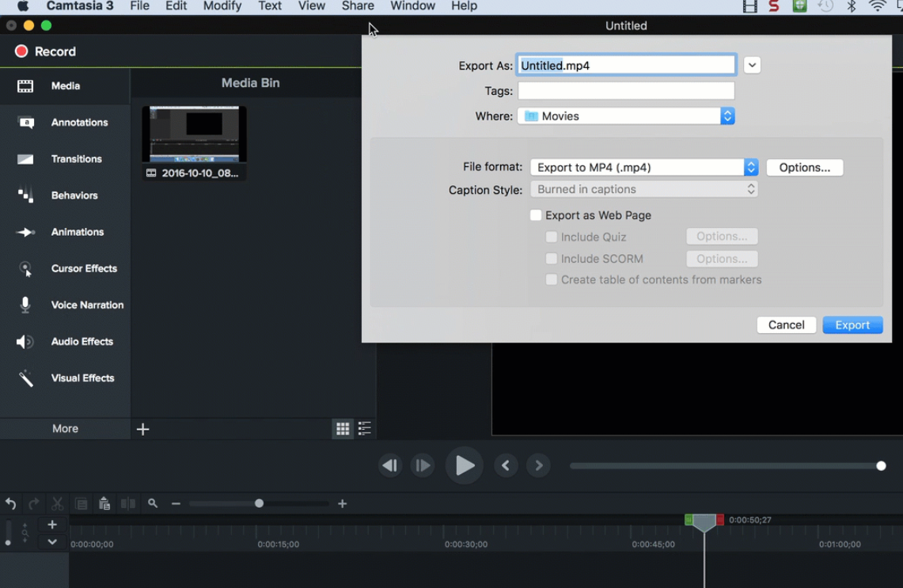Open the Behaviors tab

pos(65,195)
